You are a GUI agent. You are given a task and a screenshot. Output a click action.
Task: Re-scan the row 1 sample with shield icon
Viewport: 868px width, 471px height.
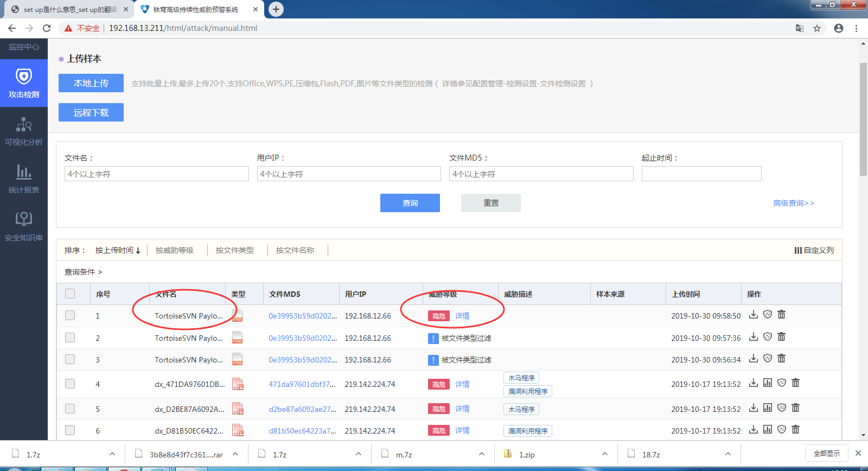click(x=768, y=315)
